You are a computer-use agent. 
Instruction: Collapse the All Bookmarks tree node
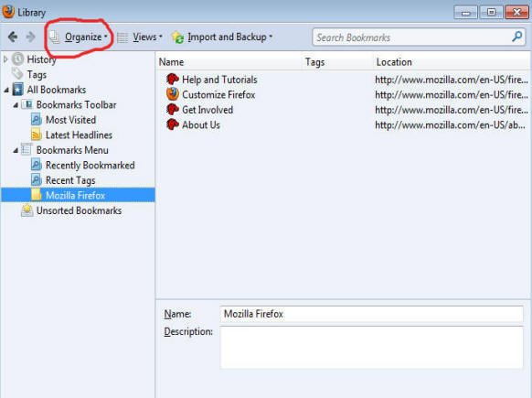[x=6, y=90]
